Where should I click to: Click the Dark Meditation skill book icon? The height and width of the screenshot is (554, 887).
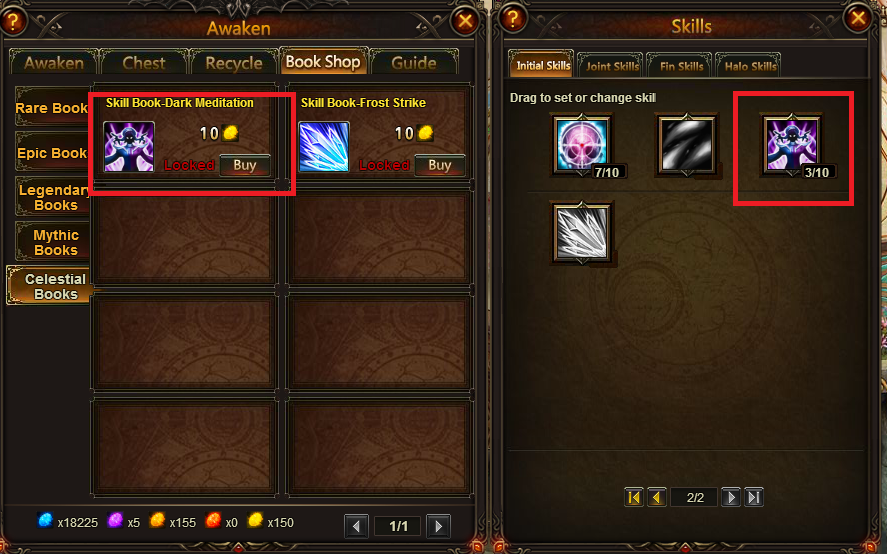129,147
